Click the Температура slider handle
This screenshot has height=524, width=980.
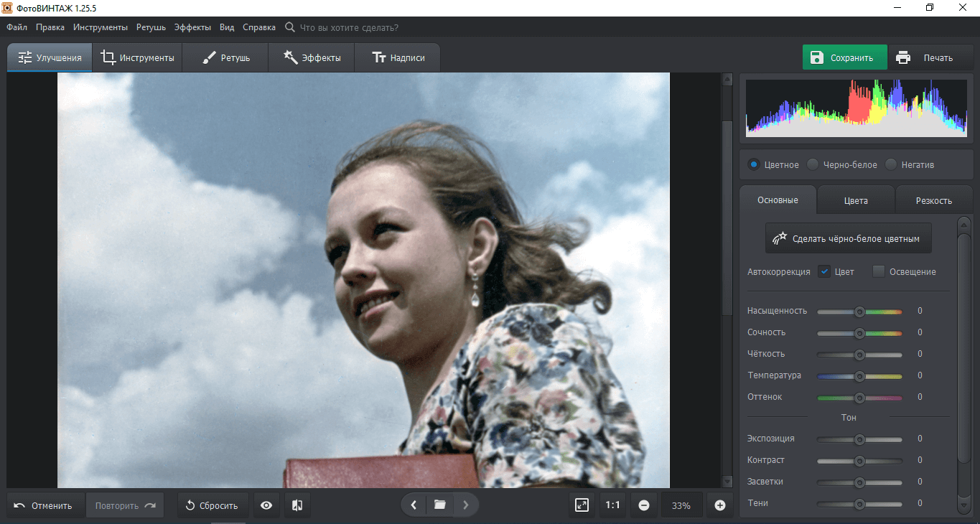pos(859,376)
